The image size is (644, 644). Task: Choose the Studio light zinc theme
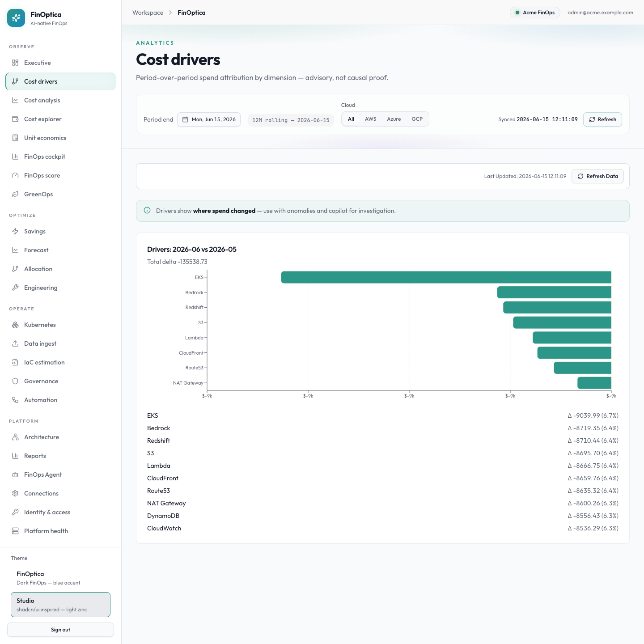[x=60, y=605]
